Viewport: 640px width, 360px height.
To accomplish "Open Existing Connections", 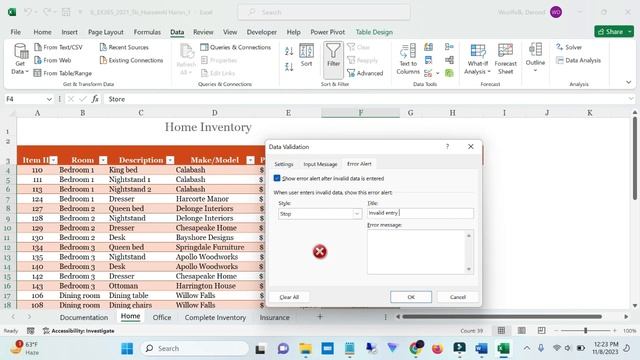I will pyautogui.click(x=131, y=60).
